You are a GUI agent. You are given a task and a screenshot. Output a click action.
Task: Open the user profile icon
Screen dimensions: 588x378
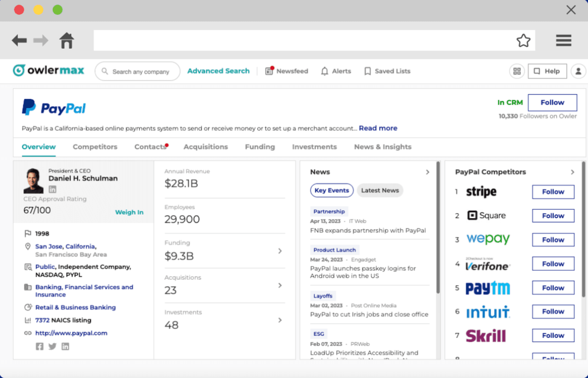click(x=579, y=71)
